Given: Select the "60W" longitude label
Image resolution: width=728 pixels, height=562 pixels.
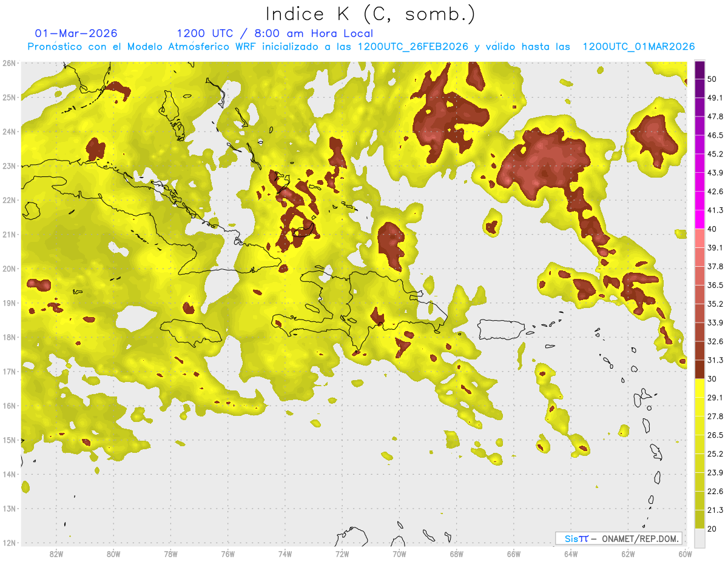Looking at the screenshot, I should [686, 554].
